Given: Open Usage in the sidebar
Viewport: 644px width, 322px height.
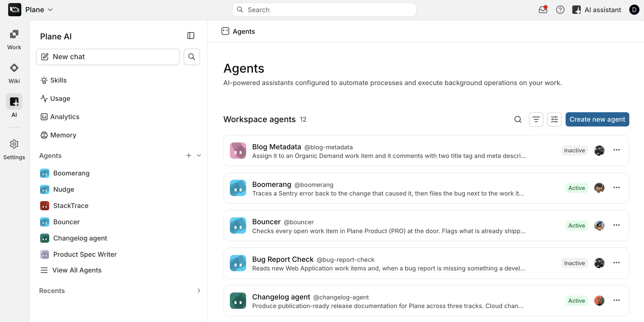Looking at the screenshot, I should coord(55,99).
